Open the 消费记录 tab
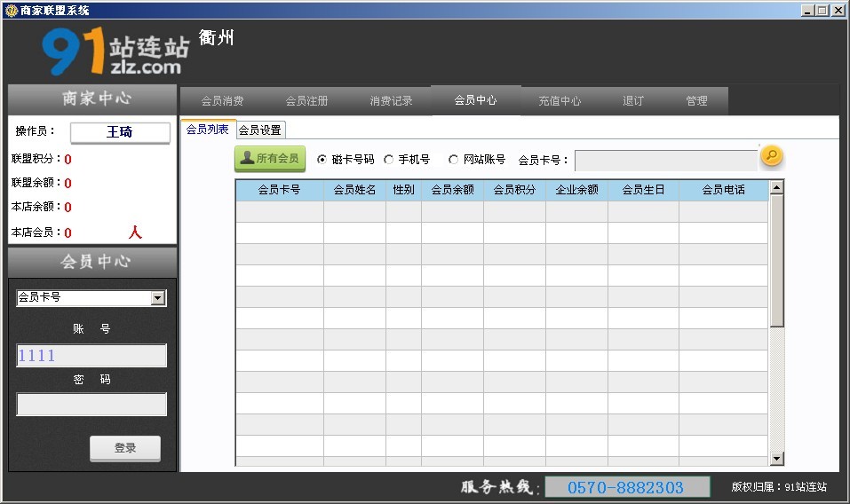 click(x=391, y=101)
